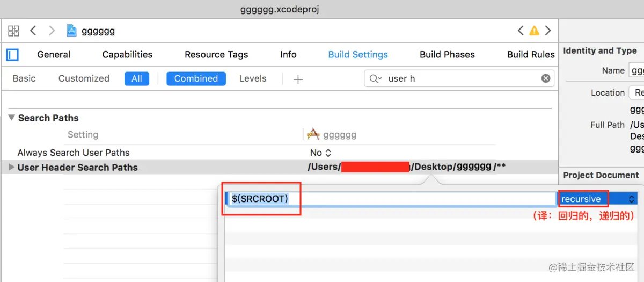This screenshot has width=644, height=282.
Task: Click the gggggg project file icon
Action: pyautogui.click(x=71, y=31)
